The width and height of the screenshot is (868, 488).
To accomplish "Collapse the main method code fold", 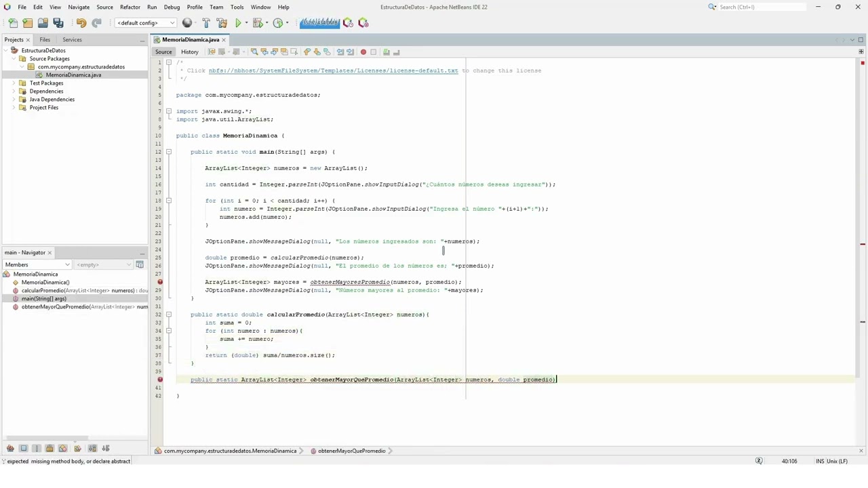I will point(169,152).
